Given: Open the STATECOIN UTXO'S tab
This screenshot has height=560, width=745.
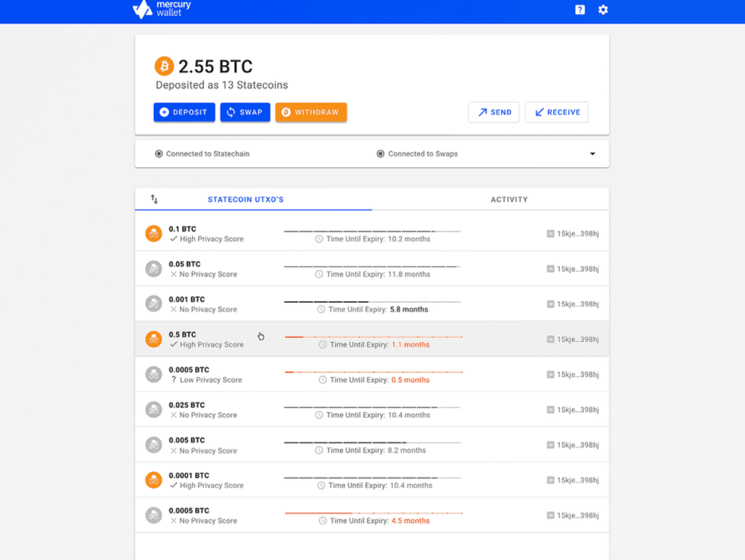Looking at the screenshot, I should tap(246, 200).
